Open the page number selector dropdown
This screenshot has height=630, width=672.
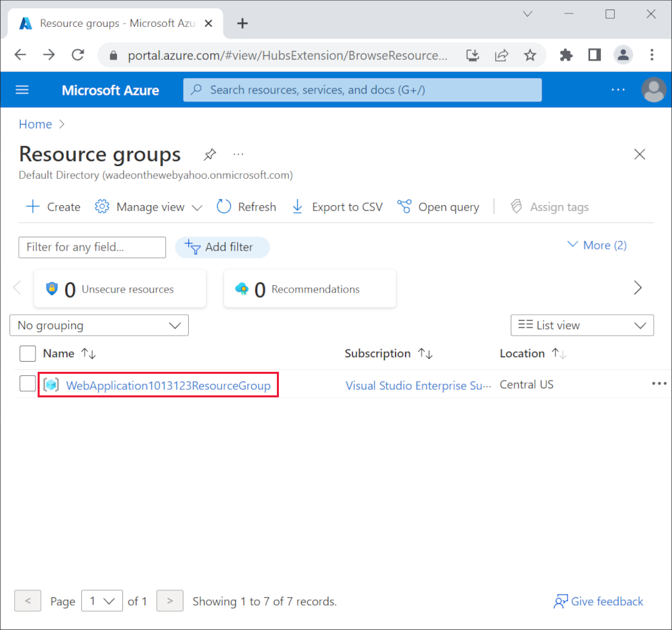point(101,600)
